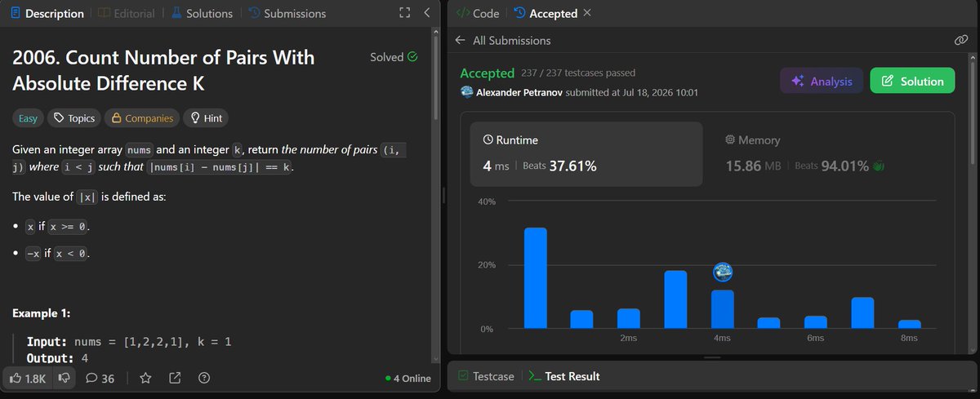Viewport: 980px width, 399px height.
Task: Click the 'Input: nums = [1,2,2,1], k = 1' line
Action: point(129,341)
